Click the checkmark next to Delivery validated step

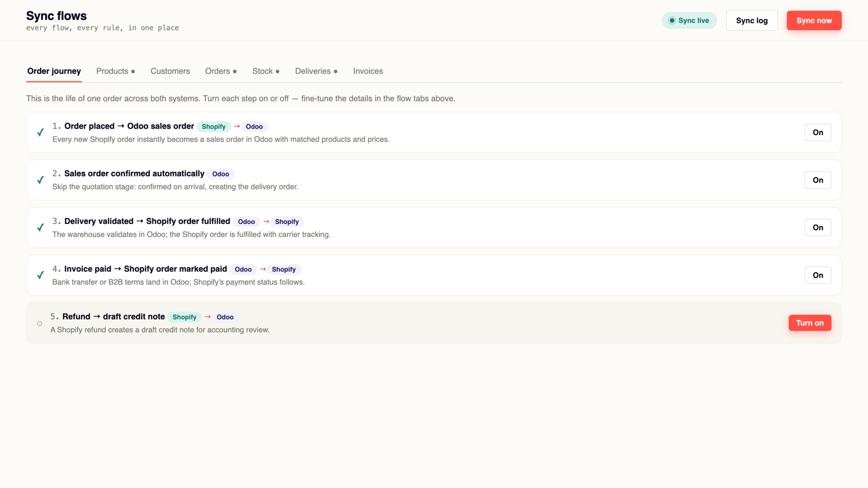41,228
